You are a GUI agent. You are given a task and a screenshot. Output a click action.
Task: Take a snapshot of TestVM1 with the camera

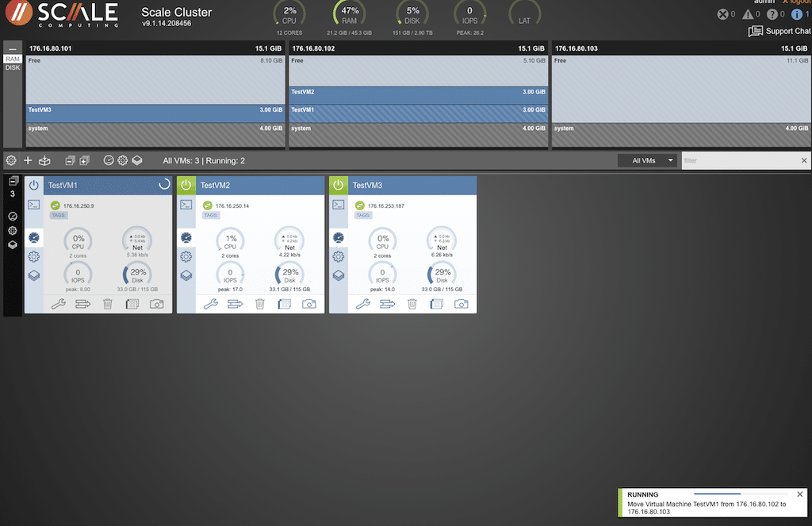click(x=157, y=304)
